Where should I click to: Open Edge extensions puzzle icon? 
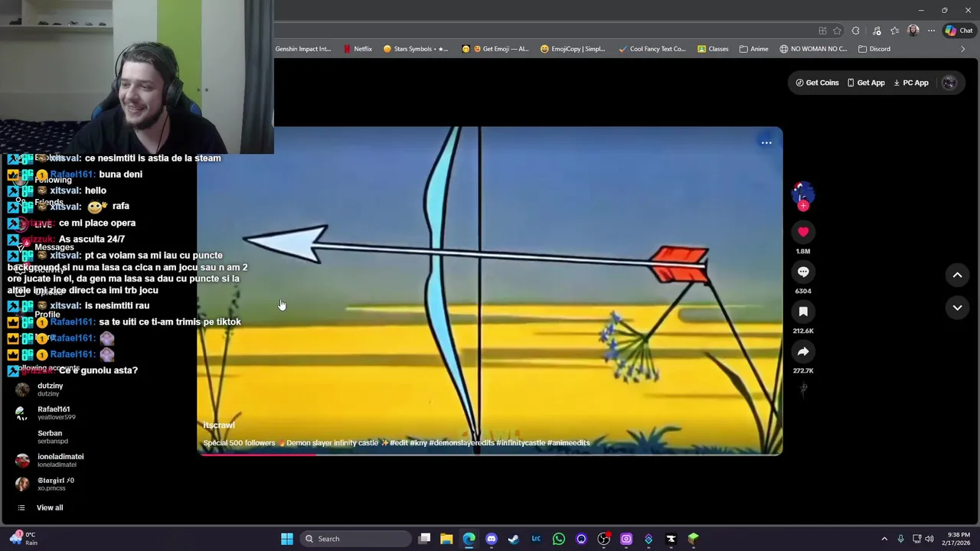coord(856,31)
